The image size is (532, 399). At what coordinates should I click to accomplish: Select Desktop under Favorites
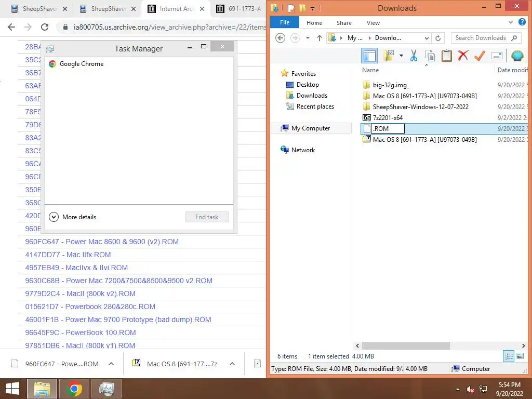pos(308,85)
